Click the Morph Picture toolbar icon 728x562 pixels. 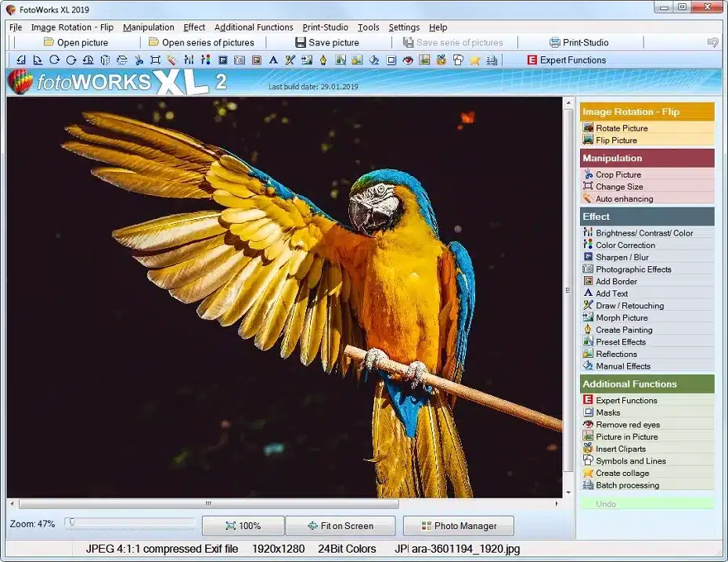(x=307, y=59)
